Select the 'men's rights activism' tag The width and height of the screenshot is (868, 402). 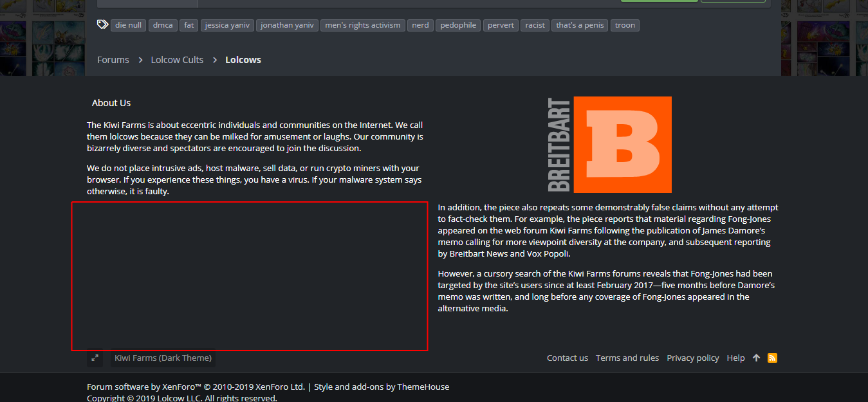tap(363, 25)
